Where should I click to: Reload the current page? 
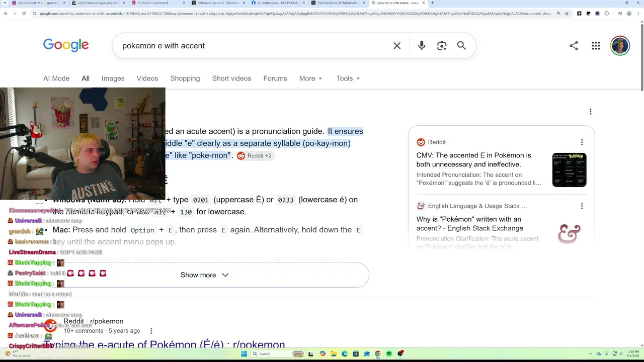tap(24, 14)
